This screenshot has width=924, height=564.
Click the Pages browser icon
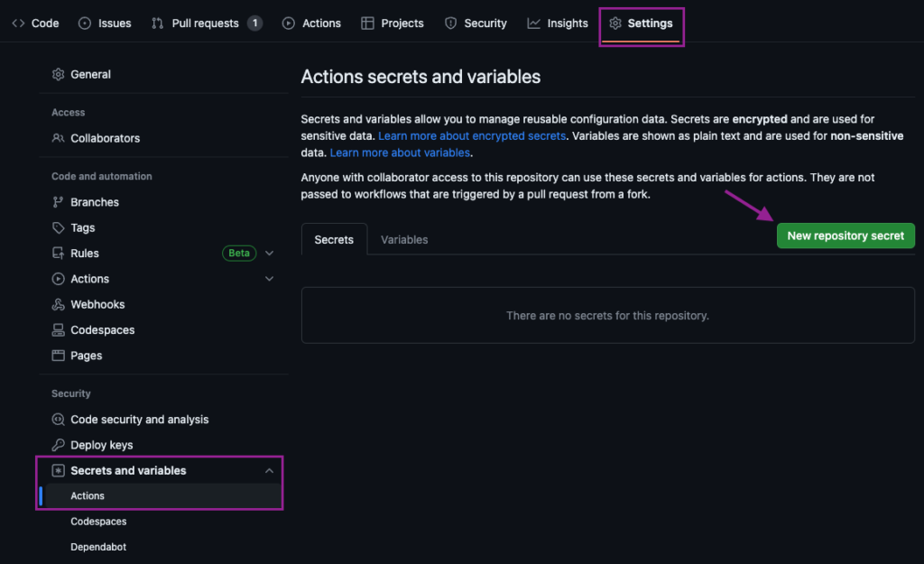[x=58, y=356]
